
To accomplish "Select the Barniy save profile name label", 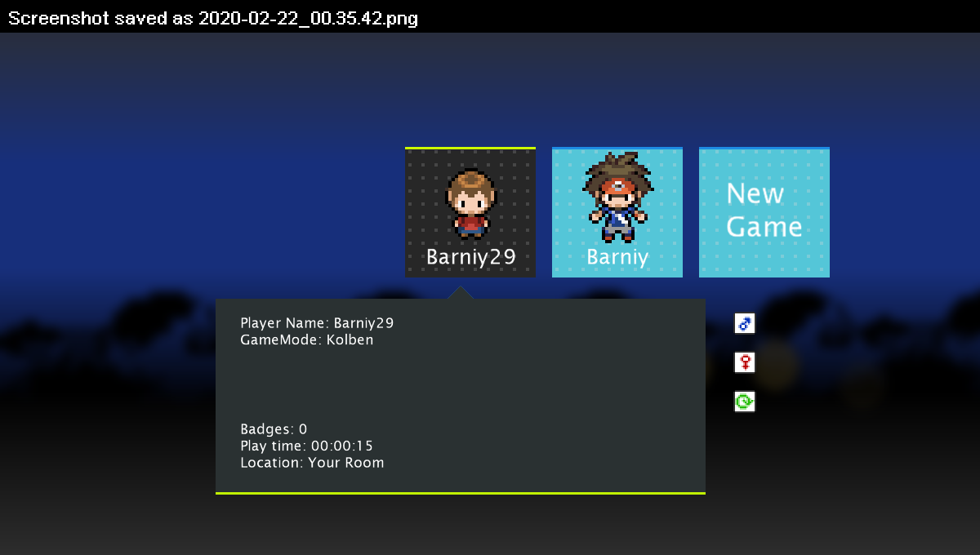I will coord(617,257).
